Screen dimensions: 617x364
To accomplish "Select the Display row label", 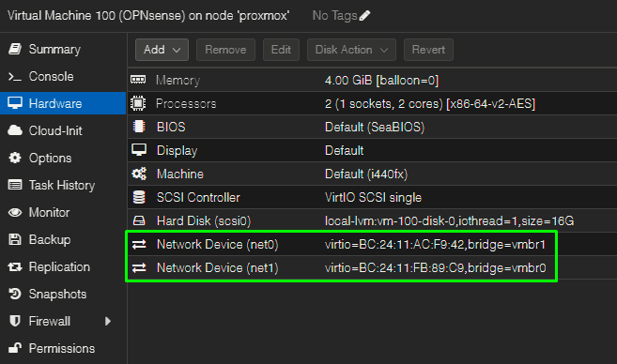I will click(x=177, y=150).
